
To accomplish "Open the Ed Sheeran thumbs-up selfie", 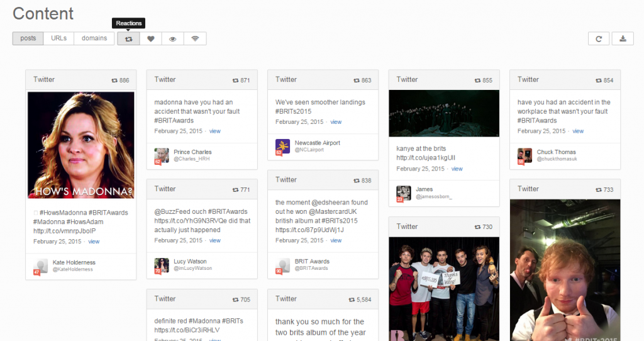I will (565, 271).
